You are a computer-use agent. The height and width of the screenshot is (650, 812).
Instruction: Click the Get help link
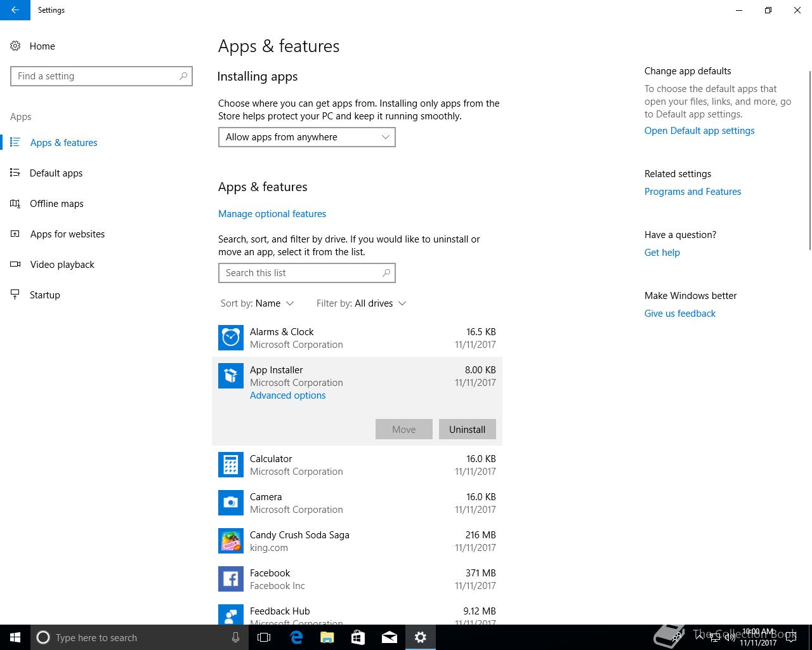point(662,252)
